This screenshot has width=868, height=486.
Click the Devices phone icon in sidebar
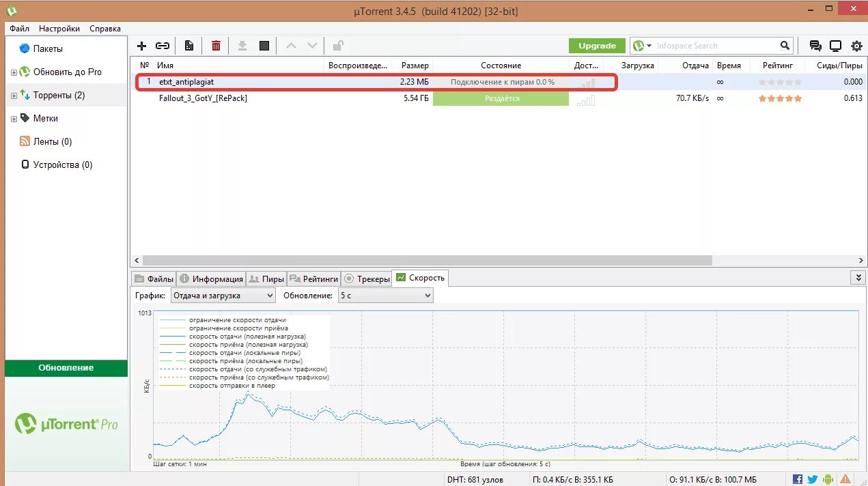click(25, 165)
